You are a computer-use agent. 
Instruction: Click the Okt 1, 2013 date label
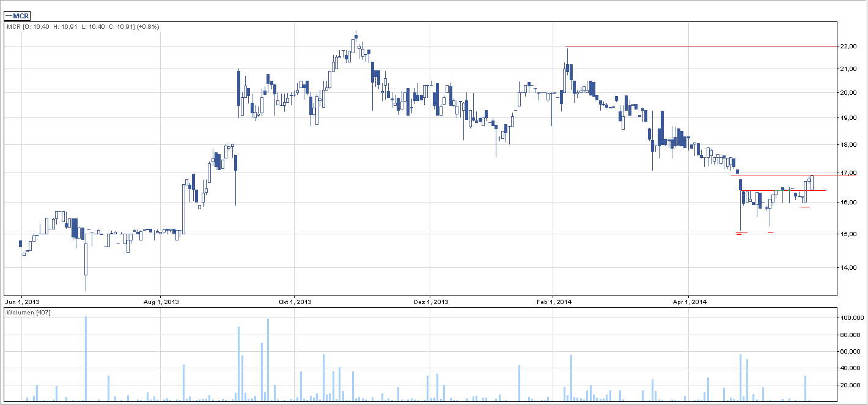tap(295, 302)
